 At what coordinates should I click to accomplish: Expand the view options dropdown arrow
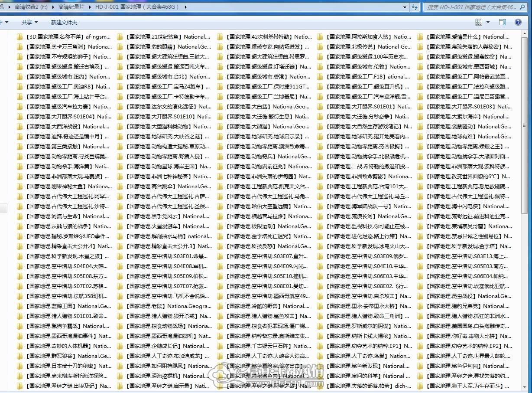tap(488, 22)
